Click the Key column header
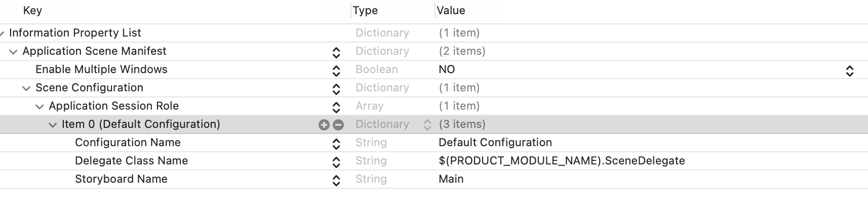Screen dimensions: 868x203 [x=32, y=11]
